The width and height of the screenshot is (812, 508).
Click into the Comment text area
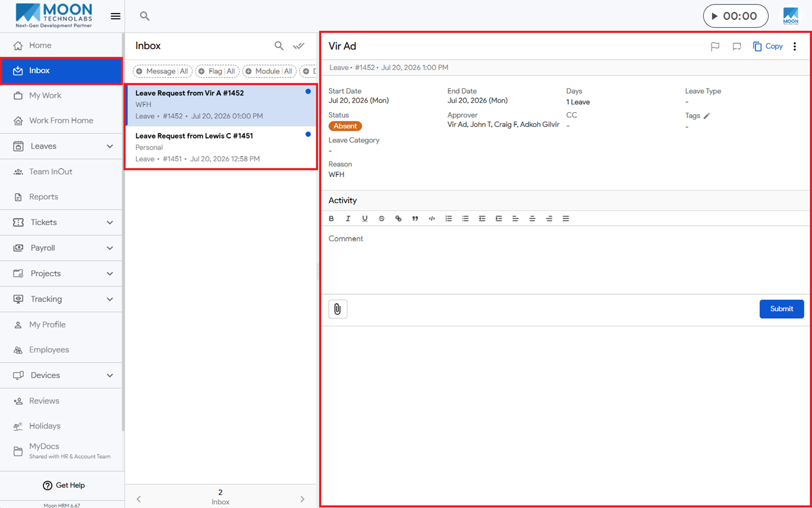(x=566, y=260)
